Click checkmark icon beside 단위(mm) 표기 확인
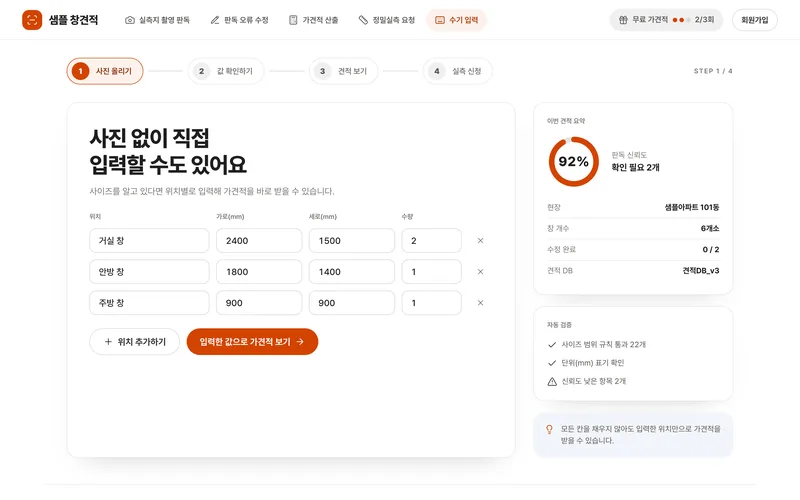This screenshot has height=500, width=800. [552, 363]
